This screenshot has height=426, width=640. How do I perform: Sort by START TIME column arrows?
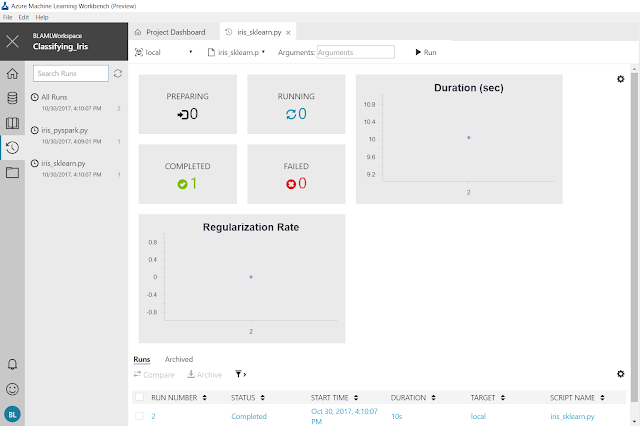(x=356, y=397)
